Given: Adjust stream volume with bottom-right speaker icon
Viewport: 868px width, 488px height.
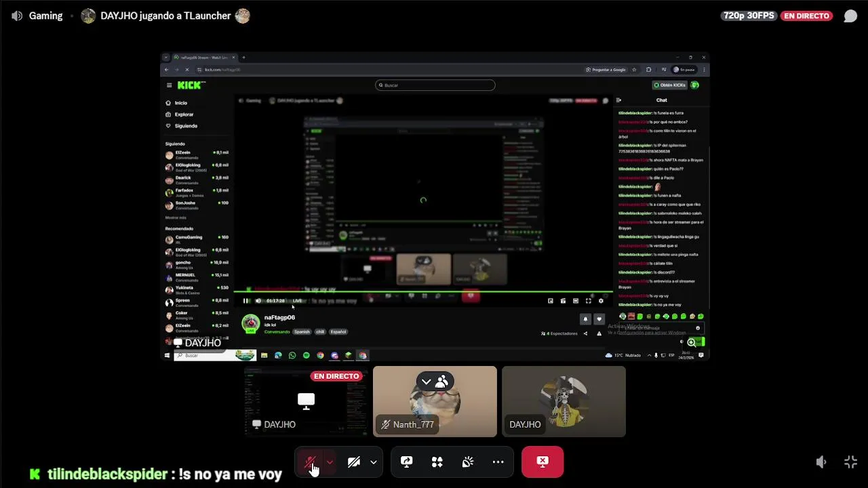Looking at the screenshot, I should 821,462.
